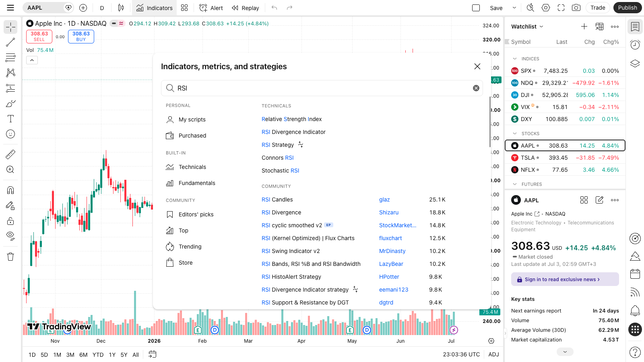Open quick search lightning icon
This screenshot has height=362, width=644.
pos(530,8)
